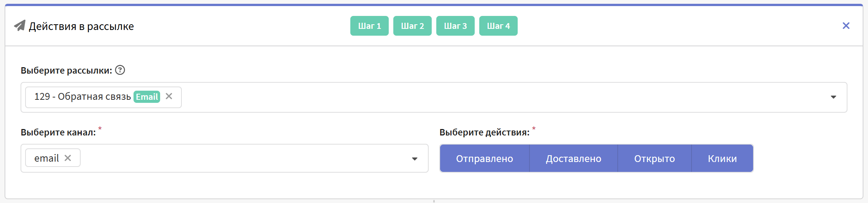
Task: Remove the 'email' channel tag
Action: 68,158
